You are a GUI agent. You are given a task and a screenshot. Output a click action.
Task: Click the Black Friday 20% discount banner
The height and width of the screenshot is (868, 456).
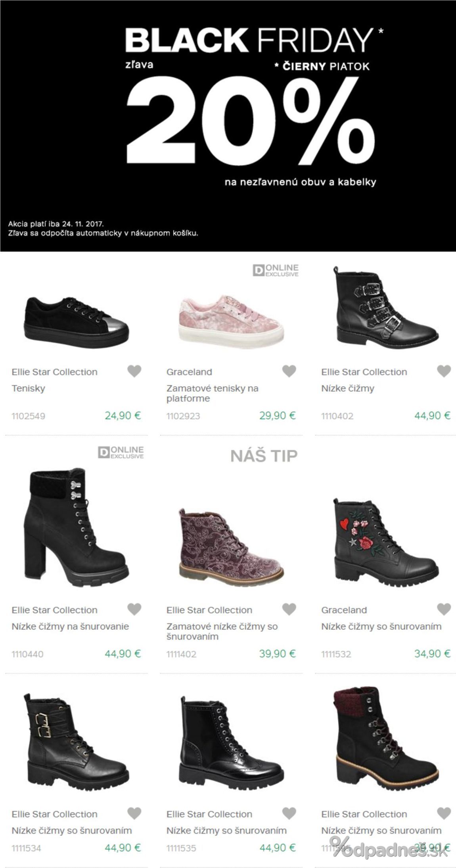[x=228, y=125]
